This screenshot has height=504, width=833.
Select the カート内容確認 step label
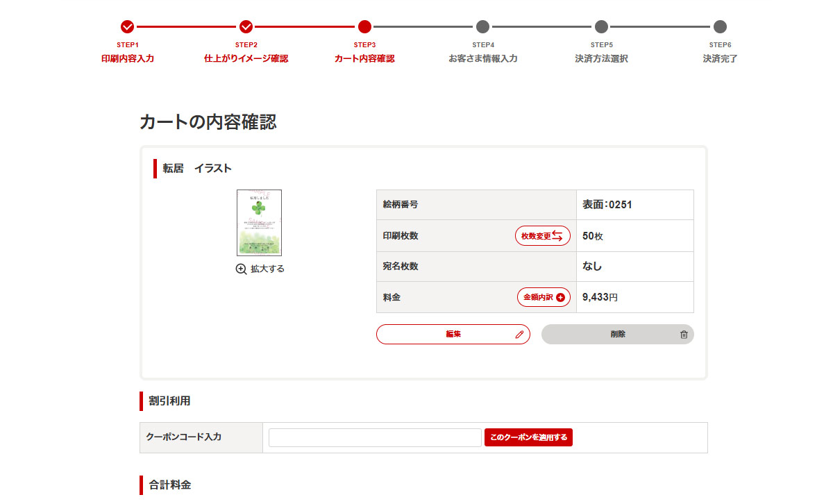(x=364, y=59)
